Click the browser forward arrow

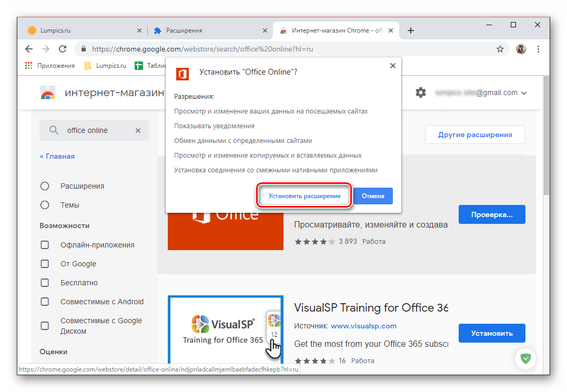coord(46,49)
